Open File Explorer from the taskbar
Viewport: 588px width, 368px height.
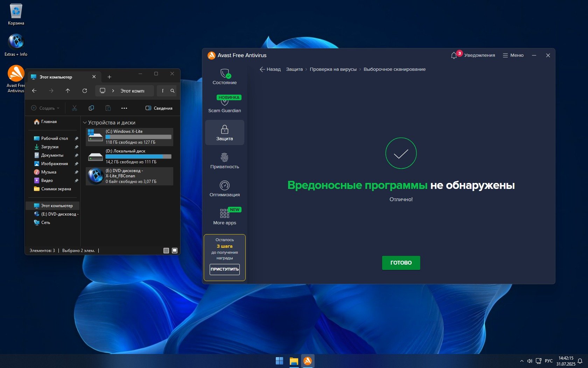[x=294, y=361]
